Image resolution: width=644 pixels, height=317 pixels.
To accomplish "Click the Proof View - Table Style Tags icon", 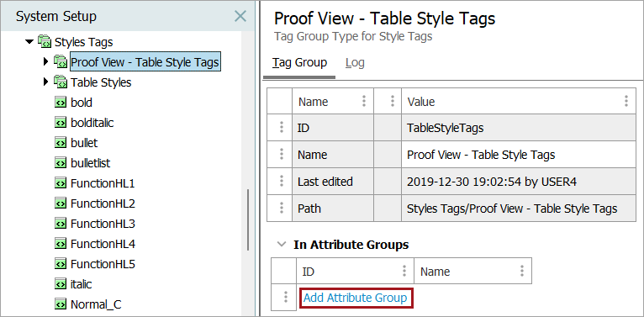I will click(x=60, y=62).
